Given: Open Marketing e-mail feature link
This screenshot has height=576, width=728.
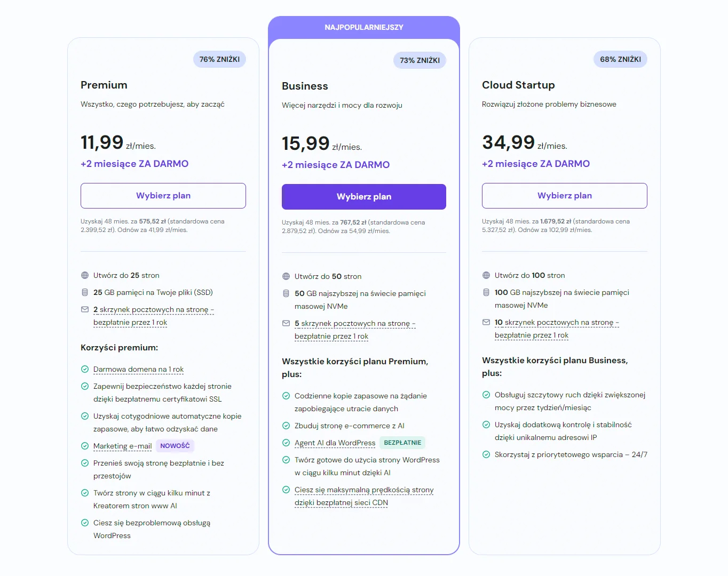Looking at the screenshot, I should pos(122,446).
